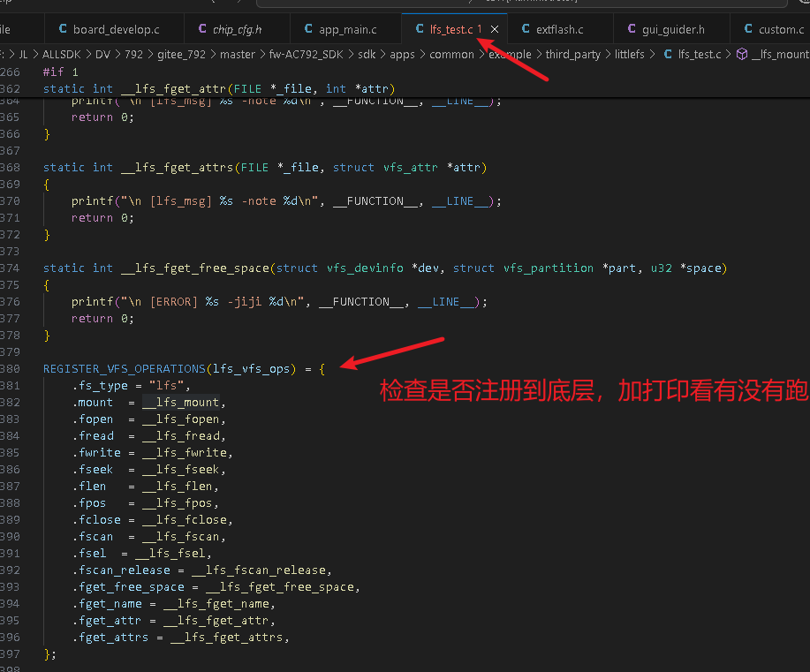Expand the fw-AC792_SDK breadcrumb
The image size is (810, 672).
click(x=306, y=54)
